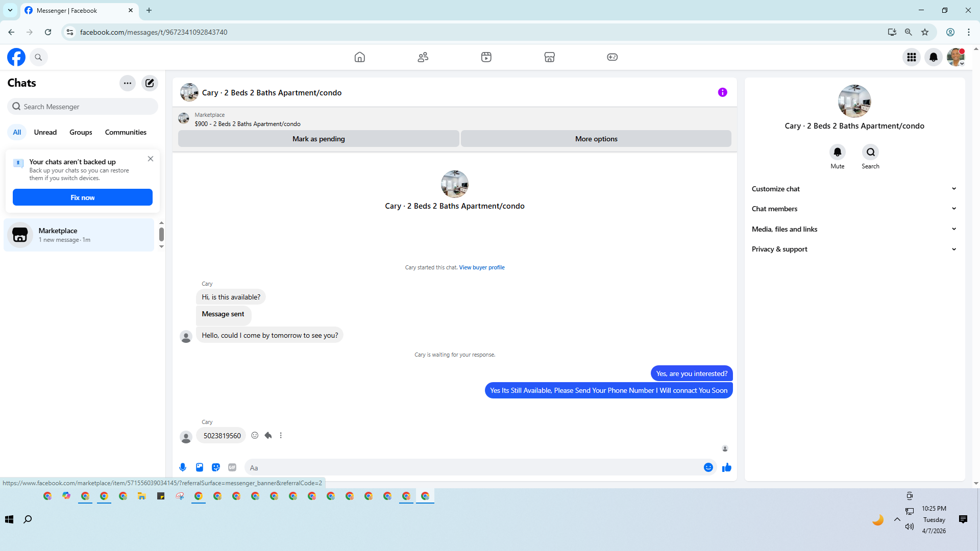
Task: Open a new browser tab
Action: pos(149,10)
